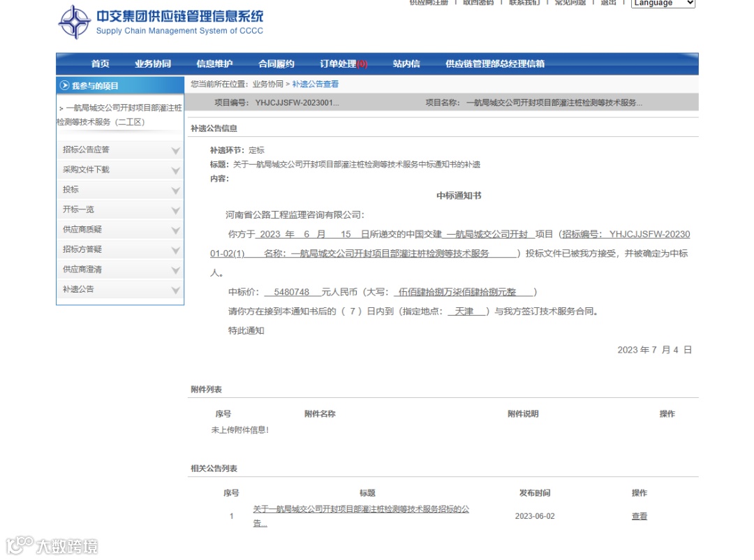The width and height of the screenshot is (754, 560).
Task: Click the 发布时间 column header
Action: tap(535, 493)
